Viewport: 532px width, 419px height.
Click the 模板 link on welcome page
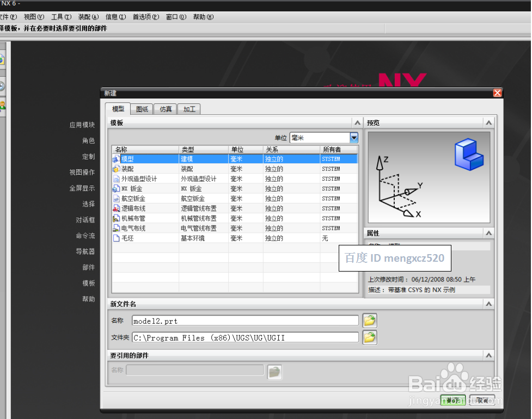88,283
